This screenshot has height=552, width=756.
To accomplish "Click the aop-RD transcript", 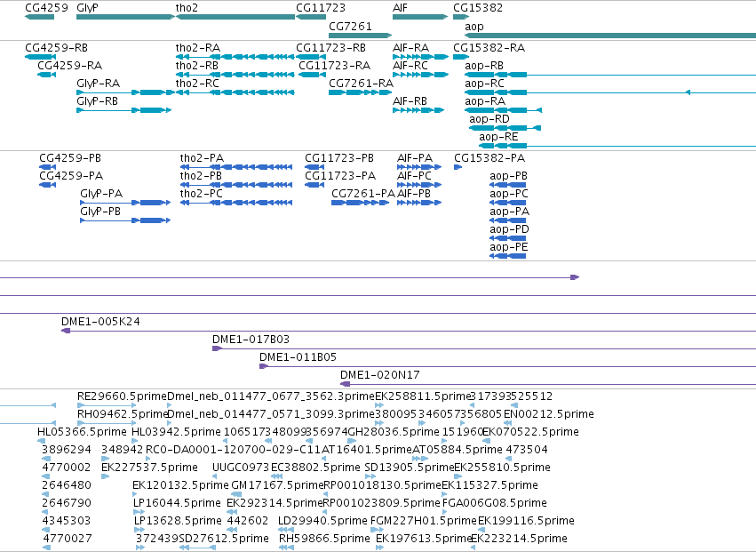I will pos(505,128).
